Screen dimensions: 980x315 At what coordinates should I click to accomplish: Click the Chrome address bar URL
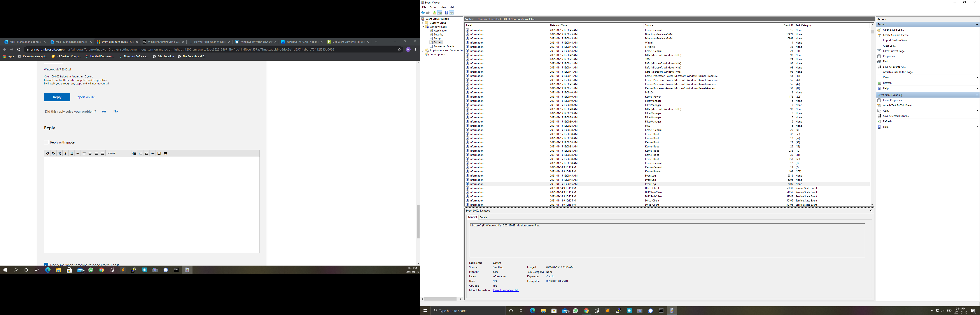183,49
